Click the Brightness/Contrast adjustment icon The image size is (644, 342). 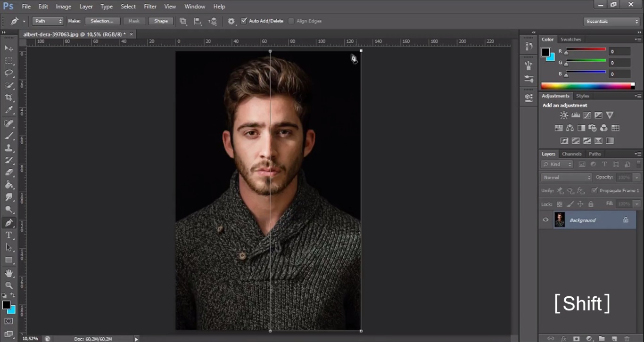click(x=564, y=115)
